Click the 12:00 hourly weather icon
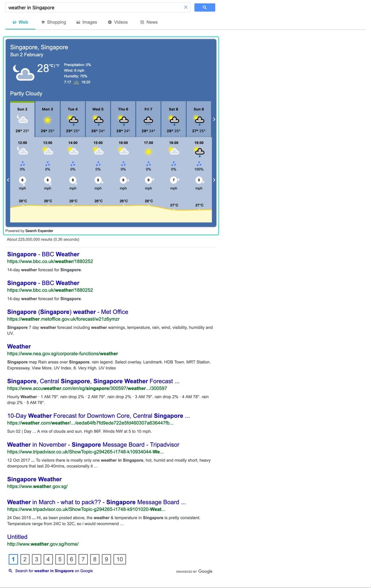Viewport: 371px width, 588px height. [22, 151]
